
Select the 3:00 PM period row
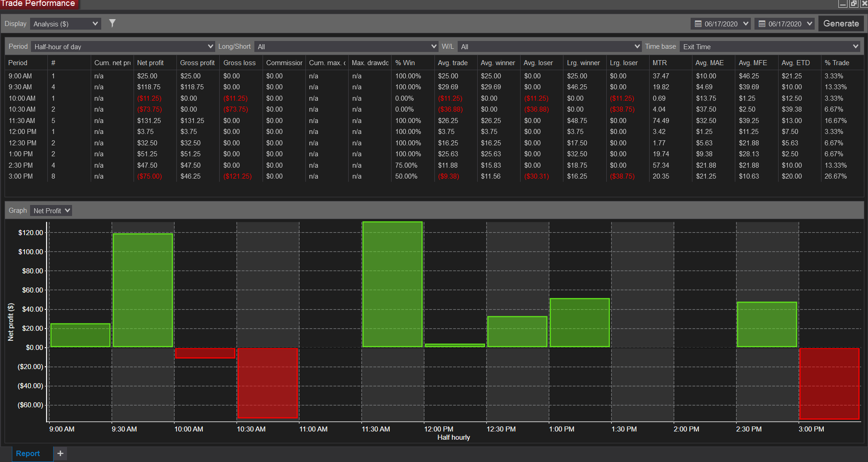[x=434, y=176]
